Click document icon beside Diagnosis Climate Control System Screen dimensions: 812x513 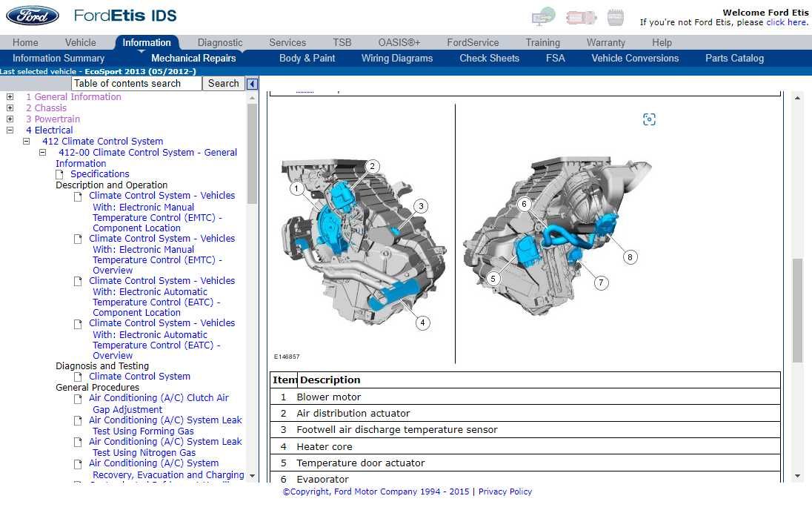tap(78, 377)
